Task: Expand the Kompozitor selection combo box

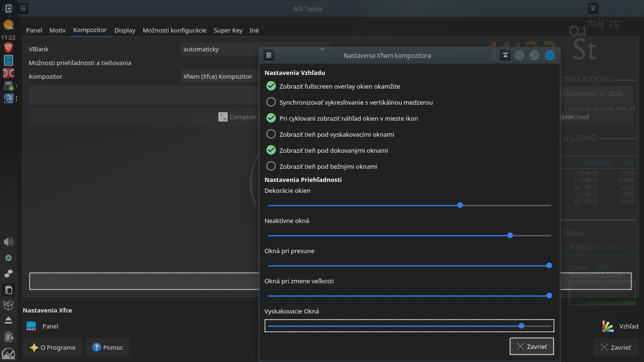Action: [219, 76]
